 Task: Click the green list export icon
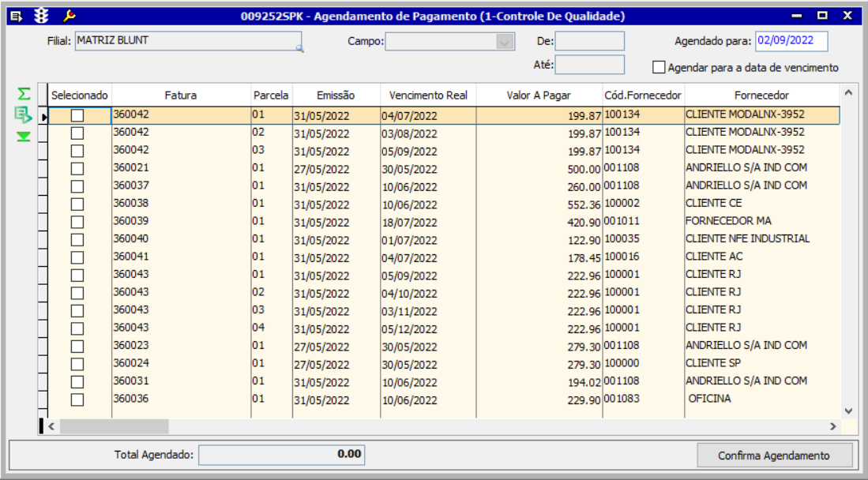[23, 115]
